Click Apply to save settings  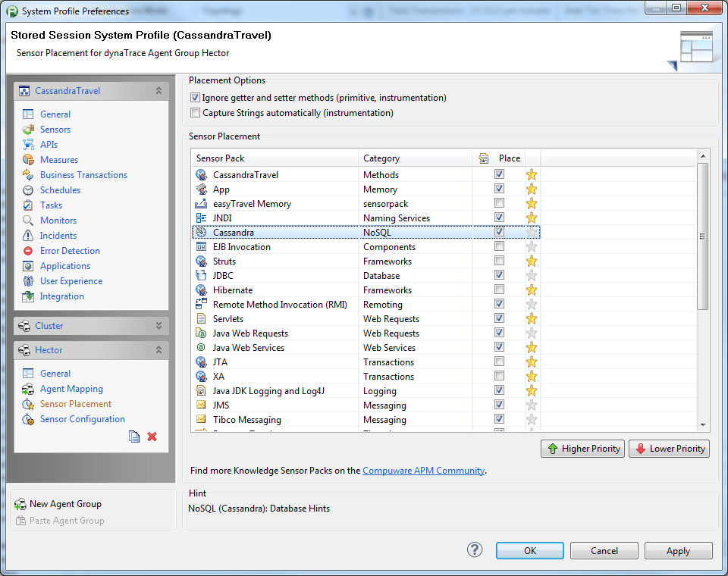[678, 550]
